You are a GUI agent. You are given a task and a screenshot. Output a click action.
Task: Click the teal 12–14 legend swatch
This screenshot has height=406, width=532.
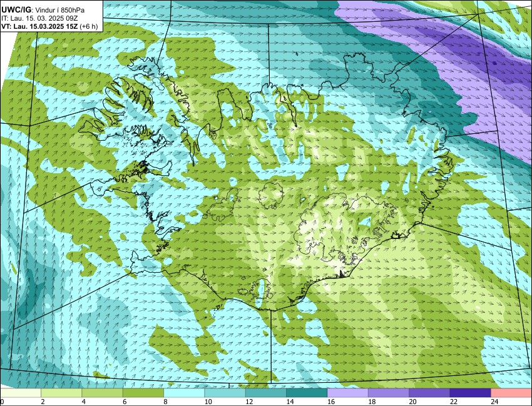[266, 393]
